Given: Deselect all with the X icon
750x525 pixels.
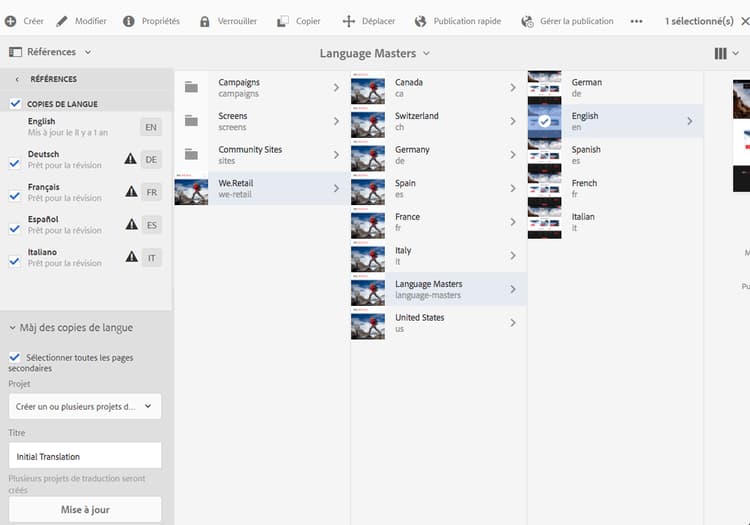Looking at the screenshot, I should [745, 21].
